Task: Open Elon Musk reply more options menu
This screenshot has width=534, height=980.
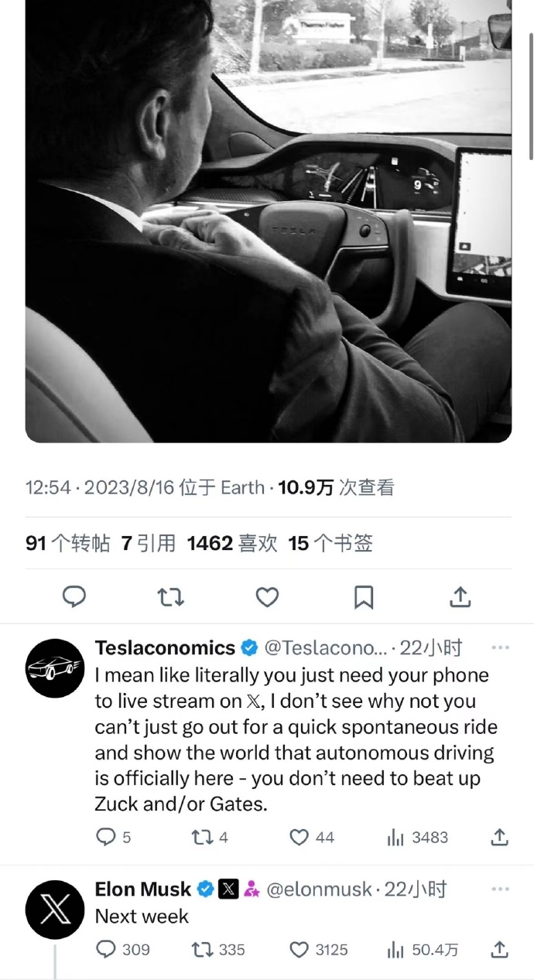Action: tap(501, 890)
